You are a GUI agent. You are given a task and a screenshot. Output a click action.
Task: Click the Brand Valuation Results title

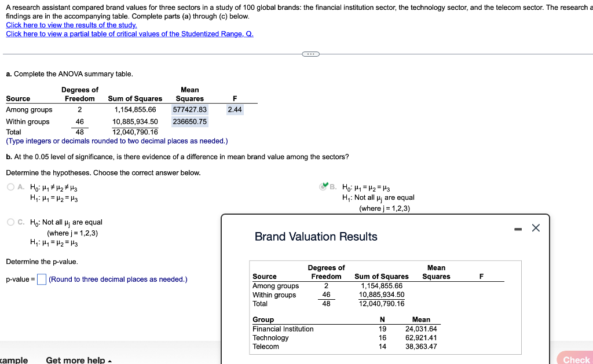[x=316, y=237]
